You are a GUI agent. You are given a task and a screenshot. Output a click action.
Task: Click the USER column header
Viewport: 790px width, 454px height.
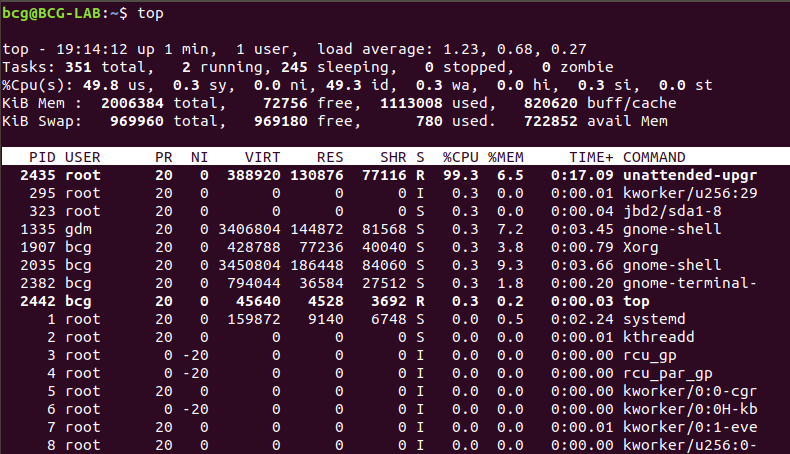(x=83, y=157)
